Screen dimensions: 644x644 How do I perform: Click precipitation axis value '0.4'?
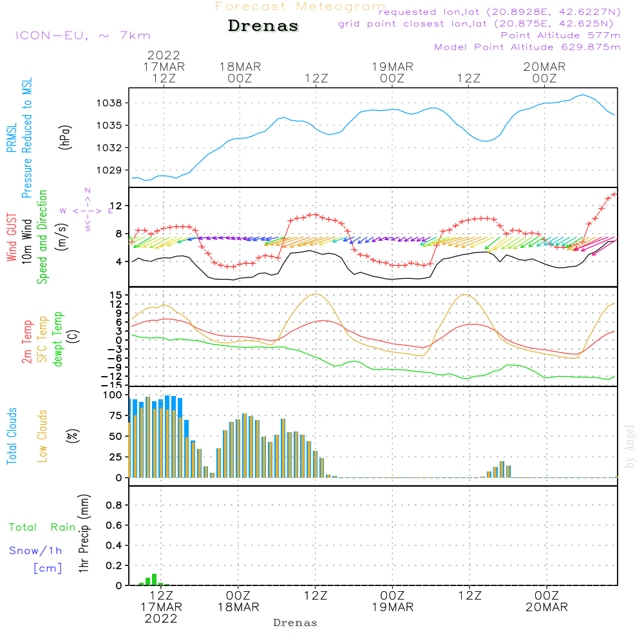(x=114, y=545)
